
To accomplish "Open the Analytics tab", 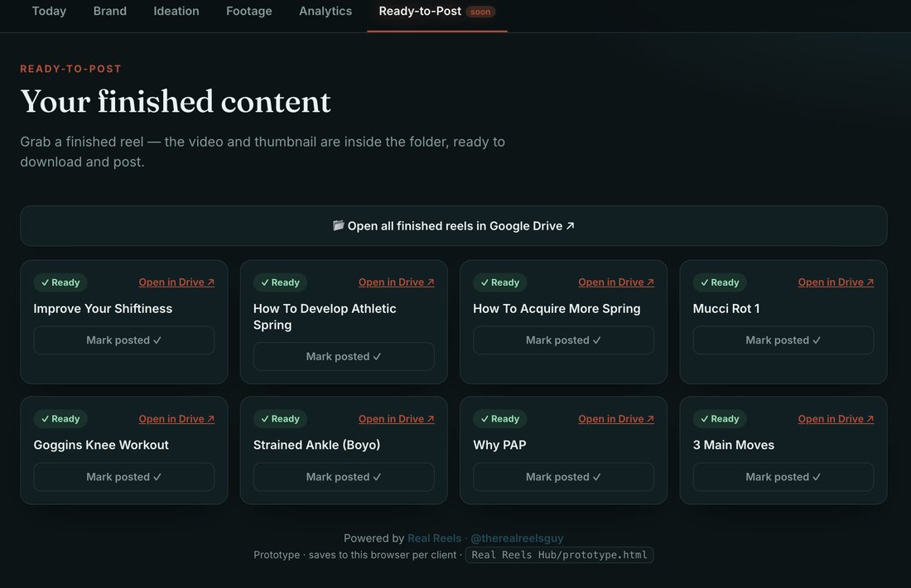I will coord(325,11).
